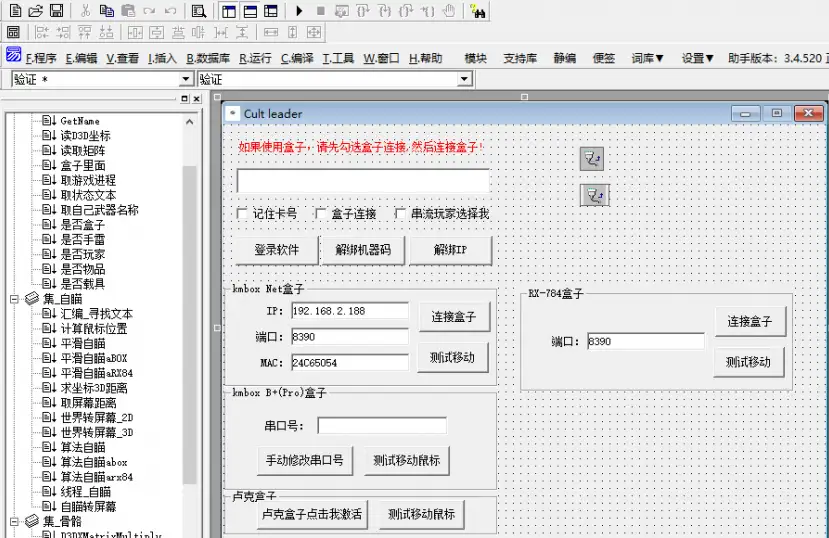The width and height of the screenshot is (829, 538).
Task: Click 测试移动 in RX-784盒子 group
Action: 749,362
